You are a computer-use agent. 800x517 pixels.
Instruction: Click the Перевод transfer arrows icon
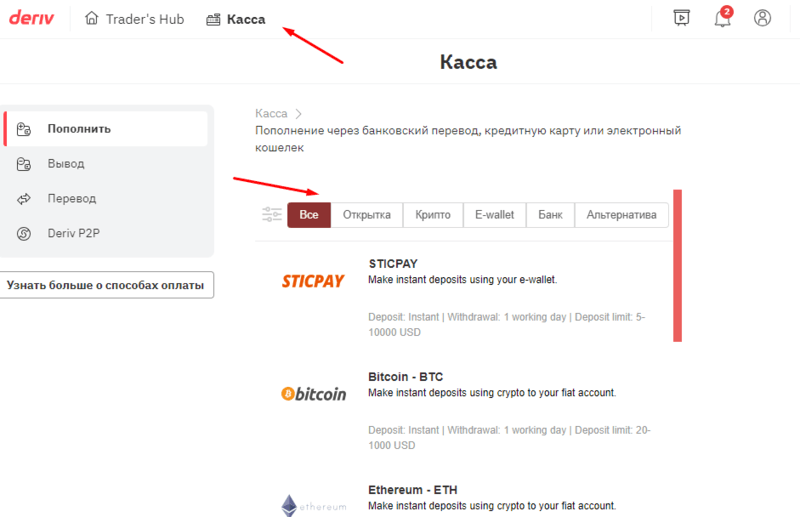point(23,199)
